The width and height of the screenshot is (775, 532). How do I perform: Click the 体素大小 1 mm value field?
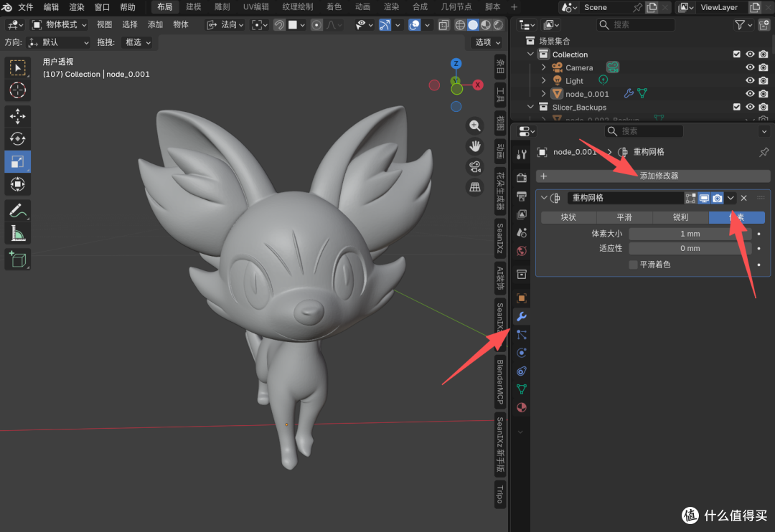pyautogui.click(x=690, y=234)
